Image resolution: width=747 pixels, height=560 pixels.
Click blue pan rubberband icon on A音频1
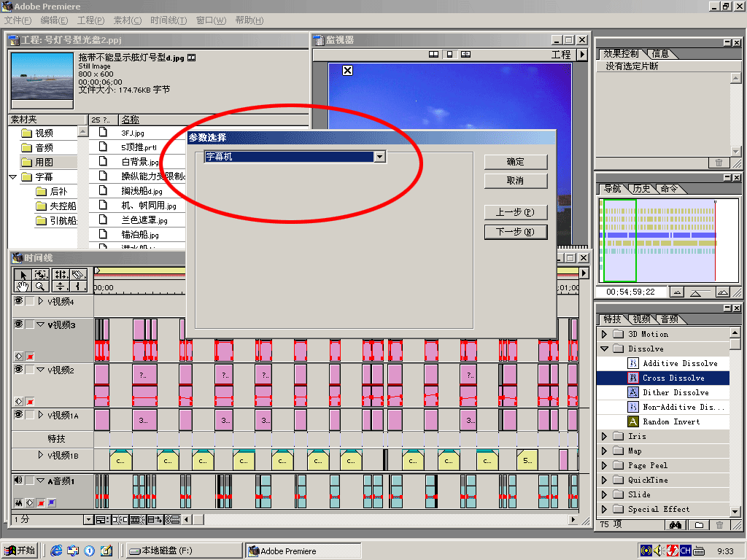[x=52, y=502]
